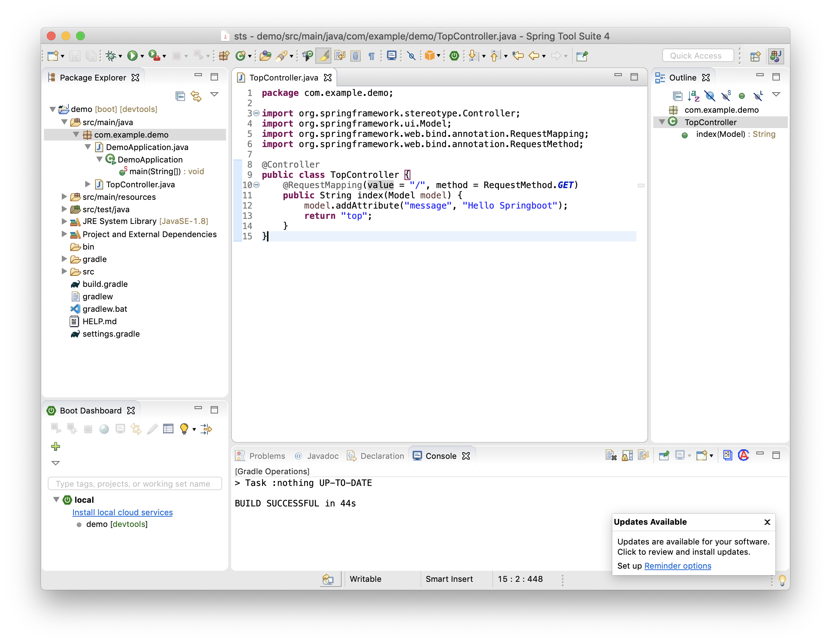Toggle Word Wrap button in toolbar
831x644 pixels.
click(339, 56)
